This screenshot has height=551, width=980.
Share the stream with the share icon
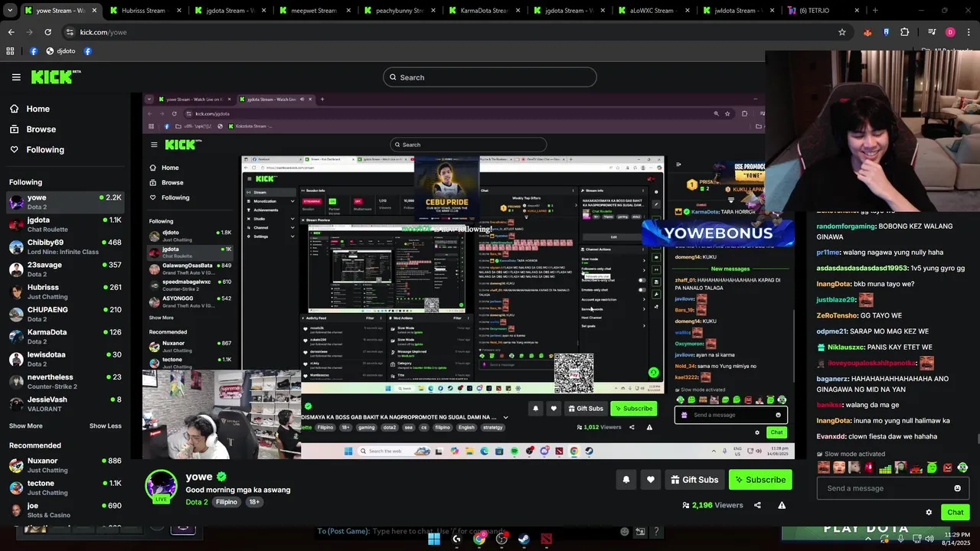tap(757, 505)
